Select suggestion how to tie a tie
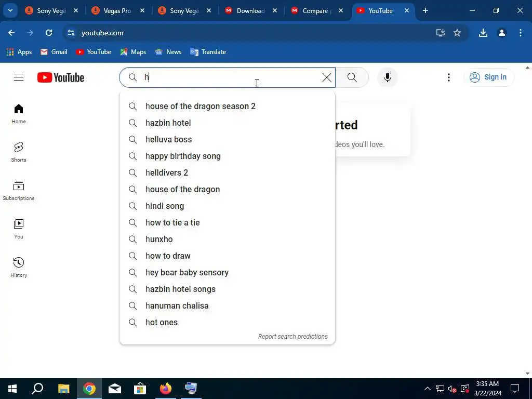The height and width of the screenshot is (399, 532). 227,222
